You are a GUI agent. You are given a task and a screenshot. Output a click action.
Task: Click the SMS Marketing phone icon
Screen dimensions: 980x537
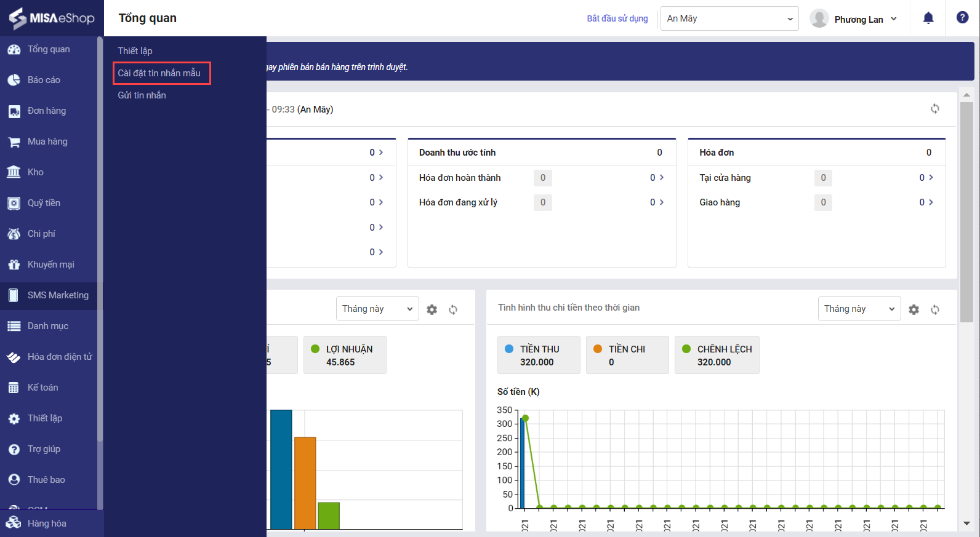pos(14,295)
